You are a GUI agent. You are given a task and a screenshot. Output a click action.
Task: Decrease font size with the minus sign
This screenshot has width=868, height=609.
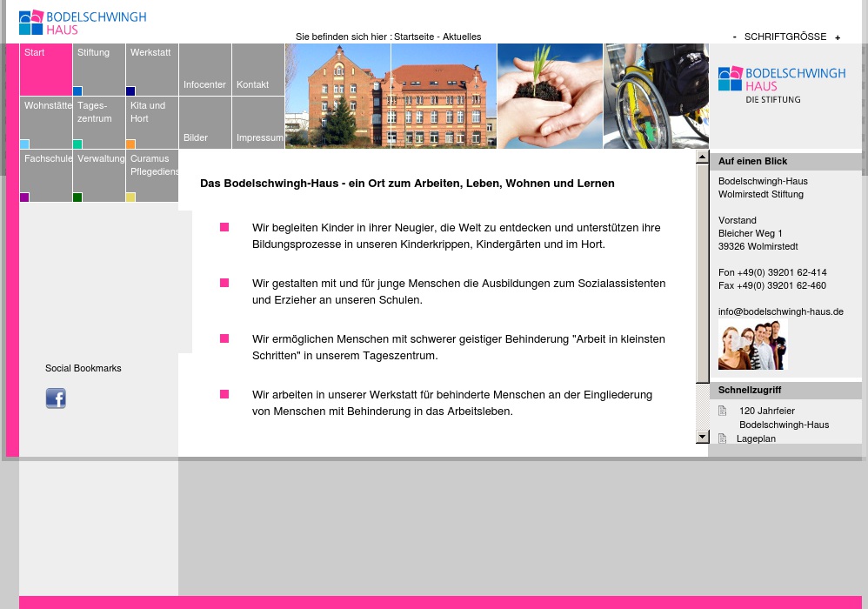(x=735, y=37)
